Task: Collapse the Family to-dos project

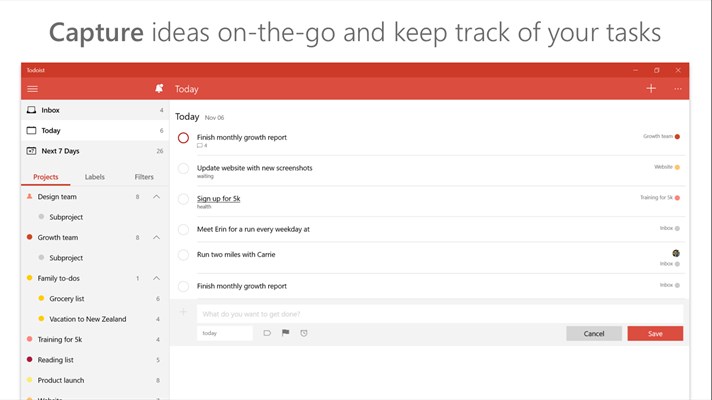Action: 156,278
